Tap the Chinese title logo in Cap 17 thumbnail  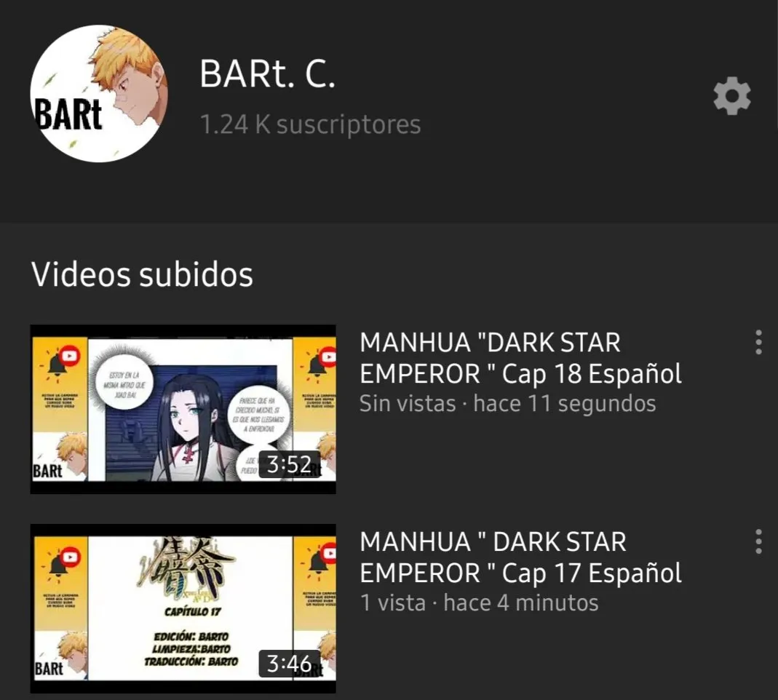pyautogui.click(x=188, y=568)
